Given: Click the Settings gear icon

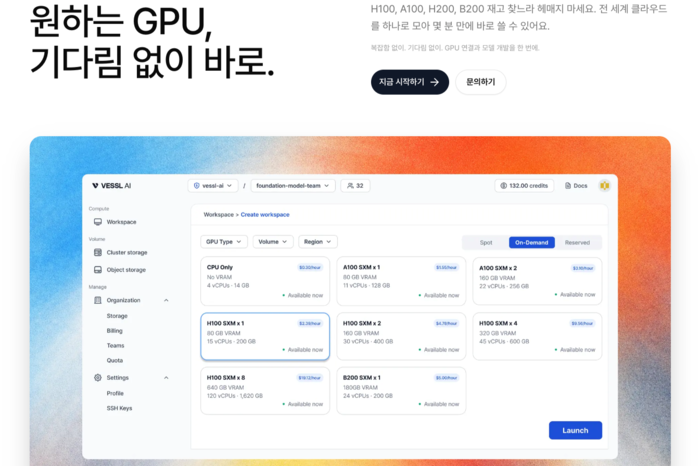Looking at the screenshot, I should tap(98, 378).
